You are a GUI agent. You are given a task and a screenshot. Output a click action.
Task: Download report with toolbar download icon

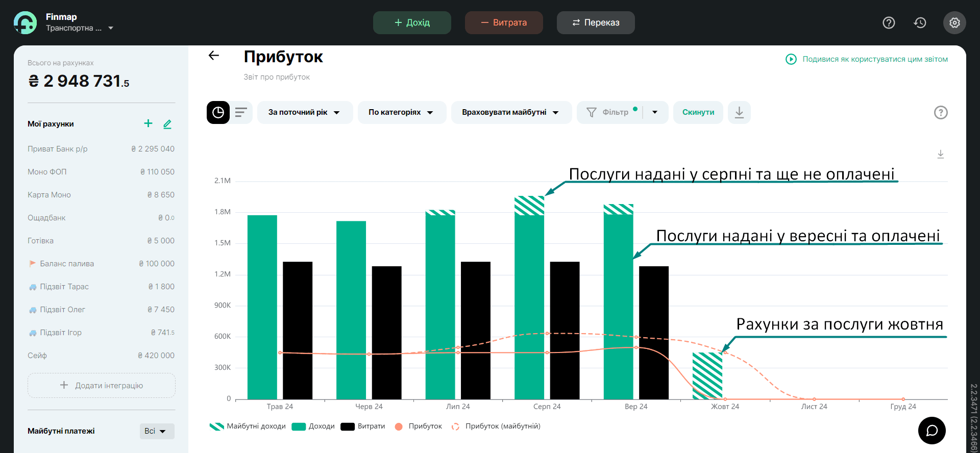739,112
